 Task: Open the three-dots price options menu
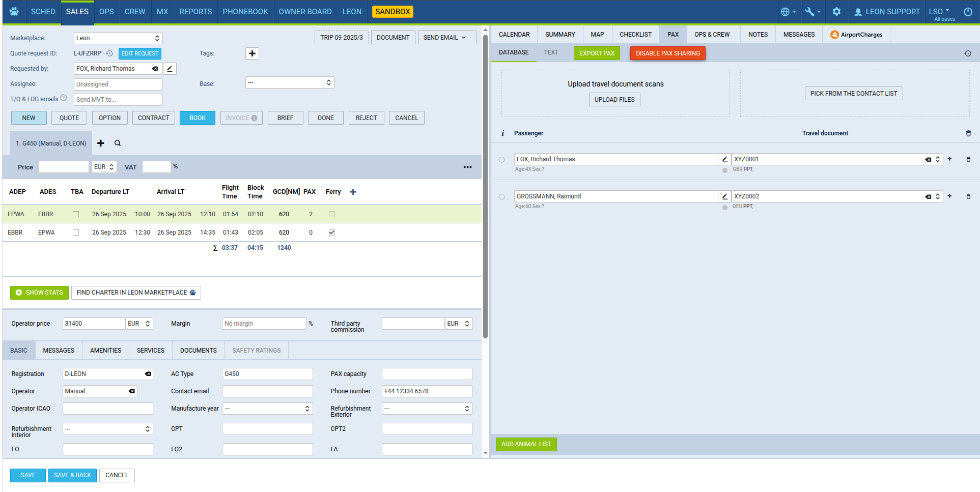(x=467, y=167)
